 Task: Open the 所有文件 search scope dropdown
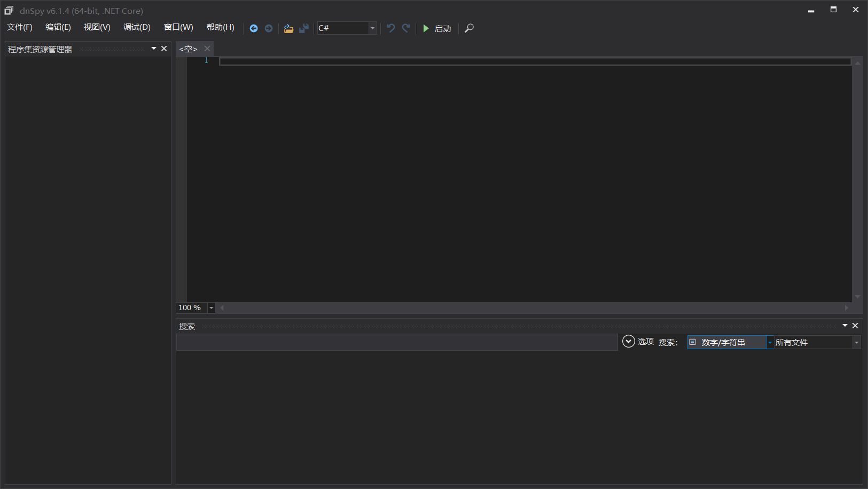[x=856, y=342]
